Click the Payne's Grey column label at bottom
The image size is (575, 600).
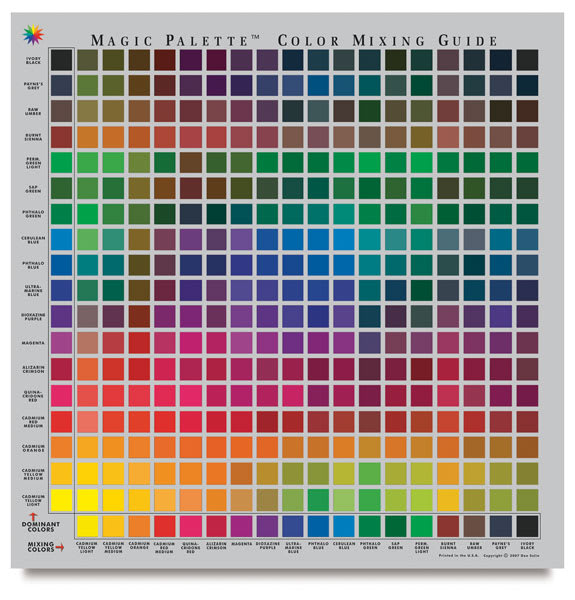coord(501,546)
